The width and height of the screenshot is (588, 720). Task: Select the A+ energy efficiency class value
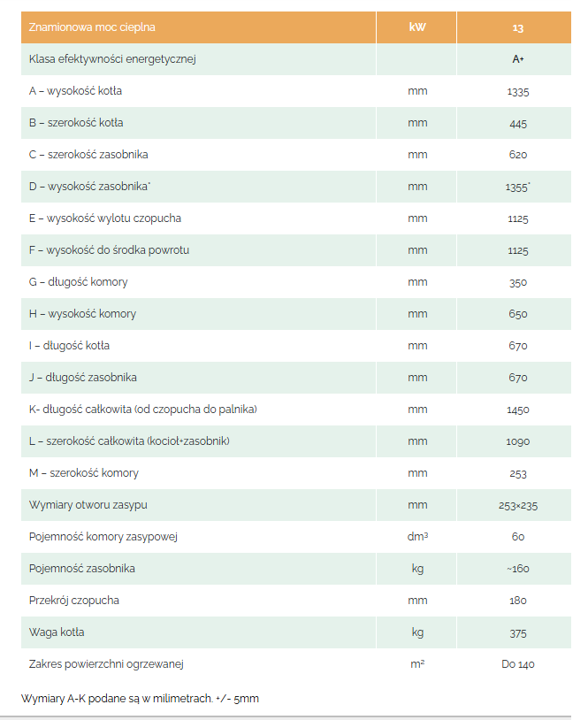click(518, 59)
